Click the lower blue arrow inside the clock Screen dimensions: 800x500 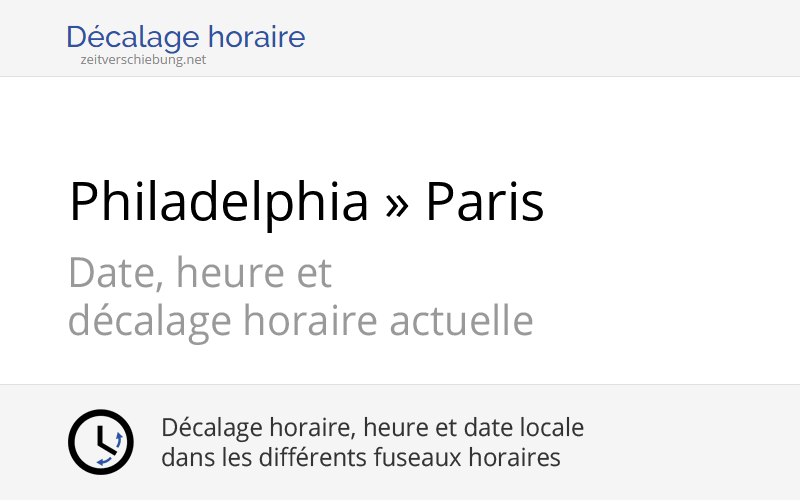103,460
